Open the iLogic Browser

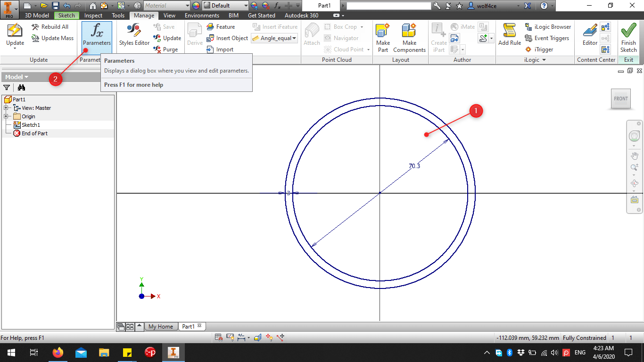coord(548,27)
